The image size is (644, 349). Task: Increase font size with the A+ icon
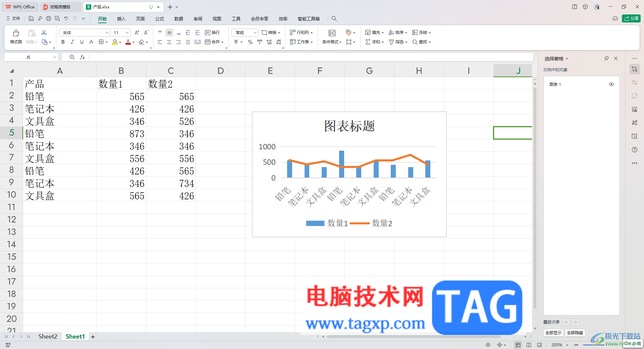pos(137,33)
